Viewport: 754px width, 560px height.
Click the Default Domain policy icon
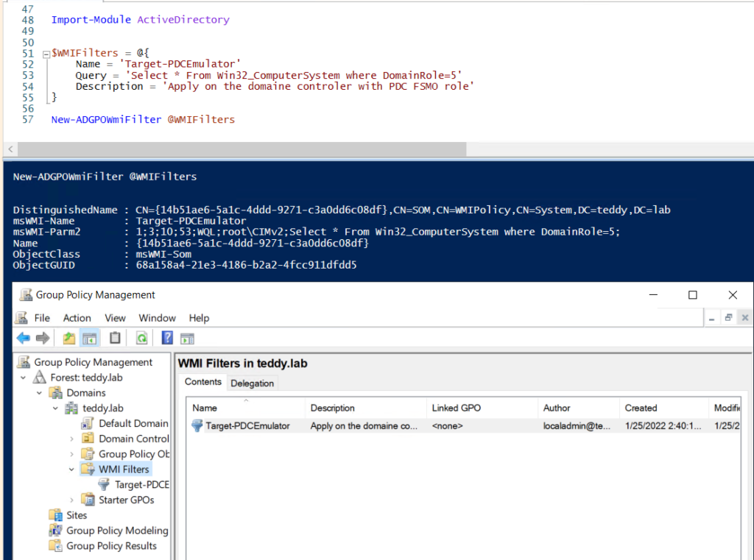(88, 423)
